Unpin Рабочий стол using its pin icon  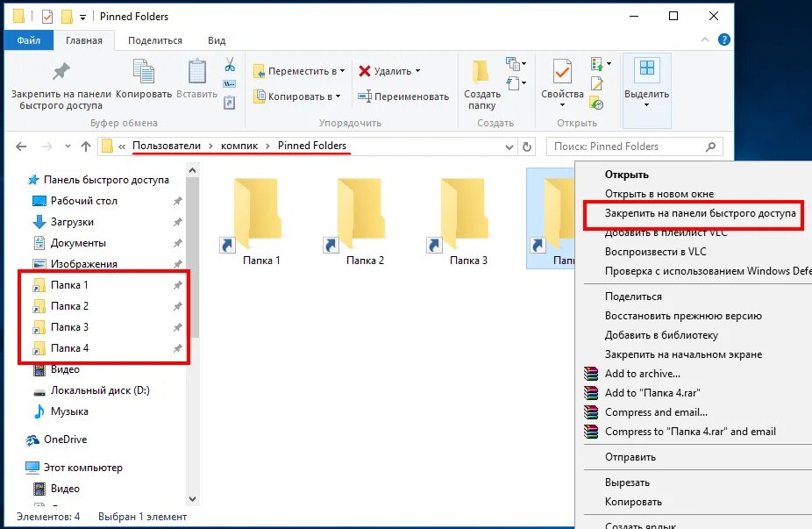coord(178,201)
